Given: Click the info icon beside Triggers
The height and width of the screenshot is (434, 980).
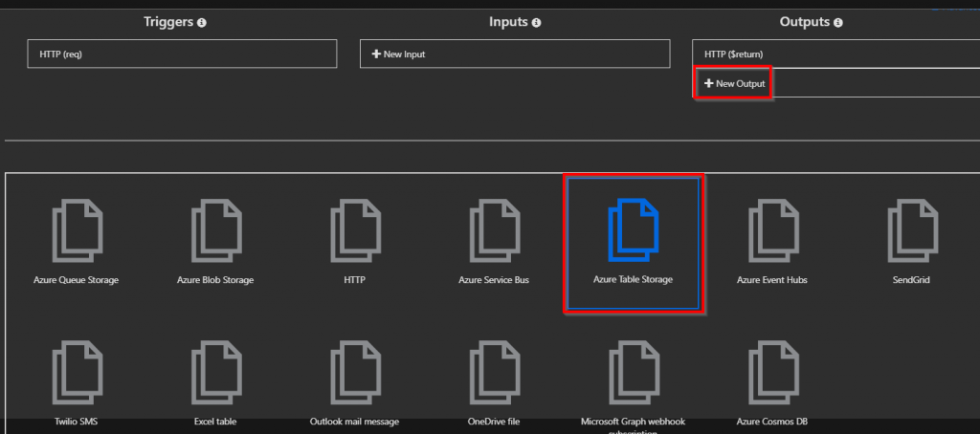Looking at the screenshot, I should [202, 23].
